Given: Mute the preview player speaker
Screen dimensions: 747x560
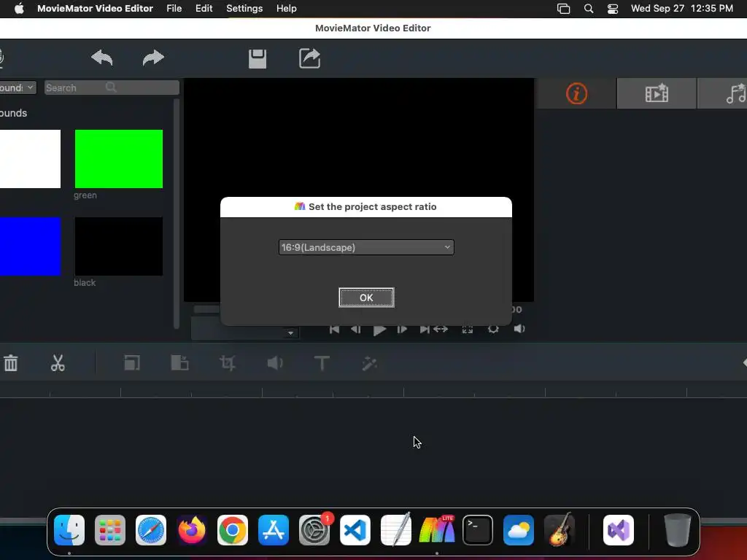Looking at the screenshot, I should [x=519, y=329].
